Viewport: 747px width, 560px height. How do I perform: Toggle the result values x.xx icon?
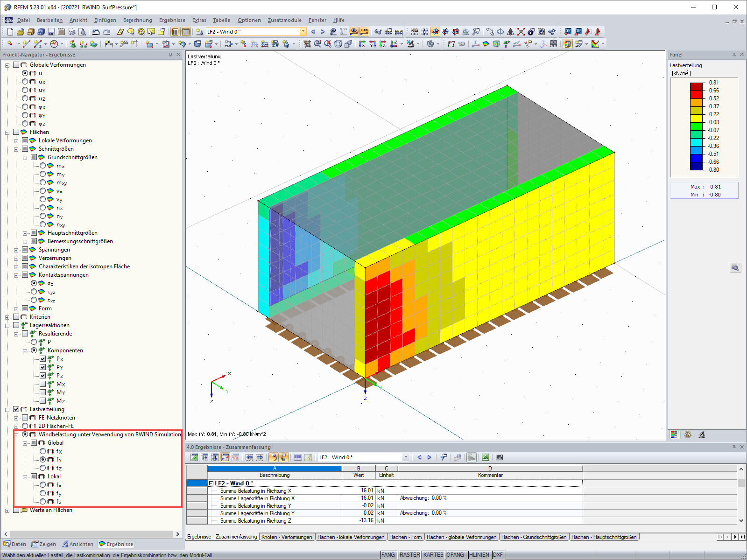pos(364,32)
